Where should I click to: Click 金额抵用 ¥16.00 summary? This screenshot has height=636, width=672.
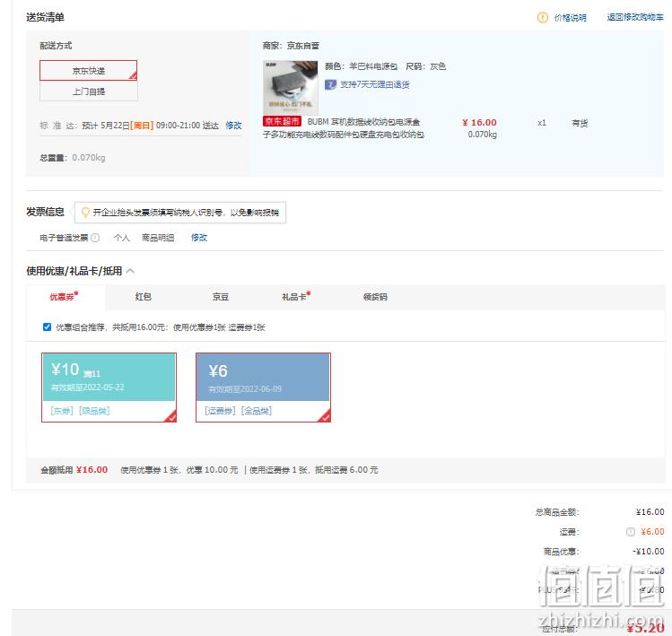(x=74, y=470)
